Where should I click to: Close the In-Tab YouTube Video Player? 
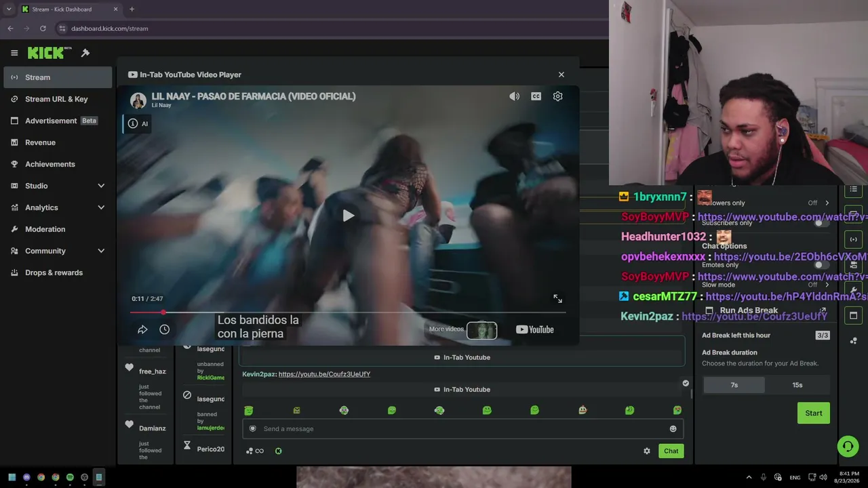click(x=561, y=75)
